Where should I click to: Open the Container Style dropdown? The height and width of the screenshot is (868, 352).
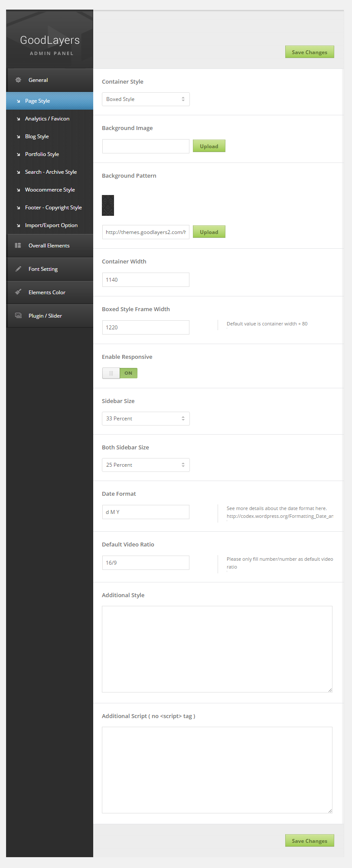[x=146, y=99]
